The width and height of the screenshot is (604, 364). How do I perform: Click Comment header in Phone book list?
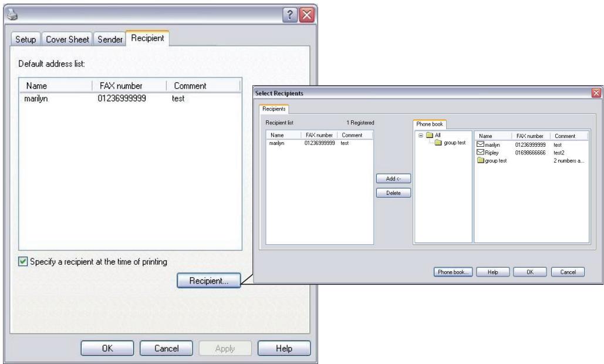tap(568, 136)
